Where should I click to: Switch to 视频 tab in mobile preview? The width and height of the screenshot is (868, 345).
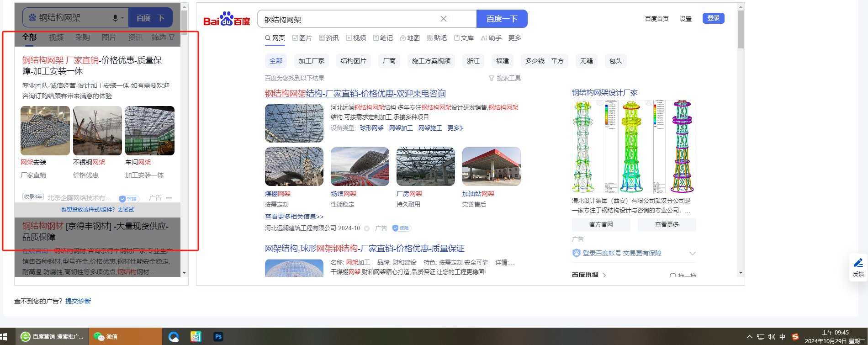[x=56, y=37]
